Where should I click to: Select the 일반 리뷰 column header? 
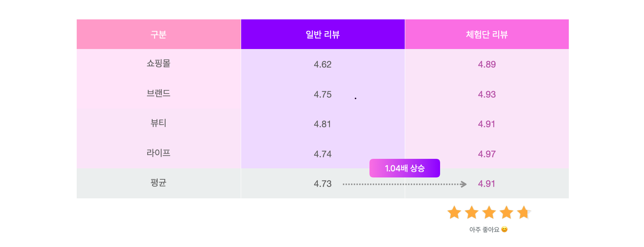(323, 34)
